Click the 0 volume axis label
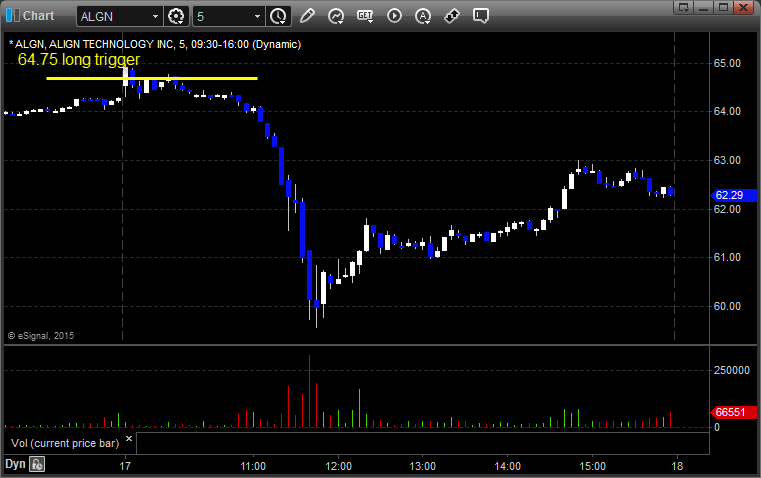761x478 pixels. [x=716, y=428]
